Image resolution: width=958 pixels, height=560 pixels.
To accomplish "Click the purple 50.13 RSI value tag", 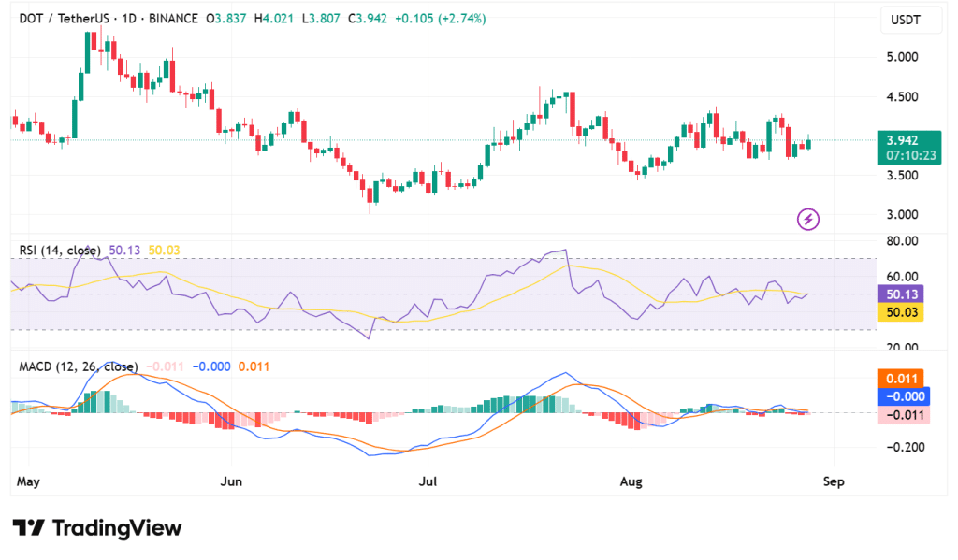I will (x=902, y=294).
